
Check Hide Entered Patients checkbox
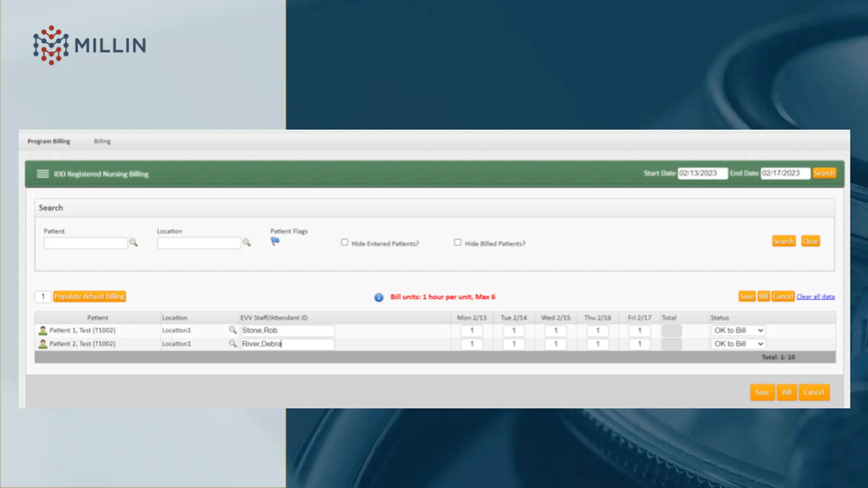point(344,242)
